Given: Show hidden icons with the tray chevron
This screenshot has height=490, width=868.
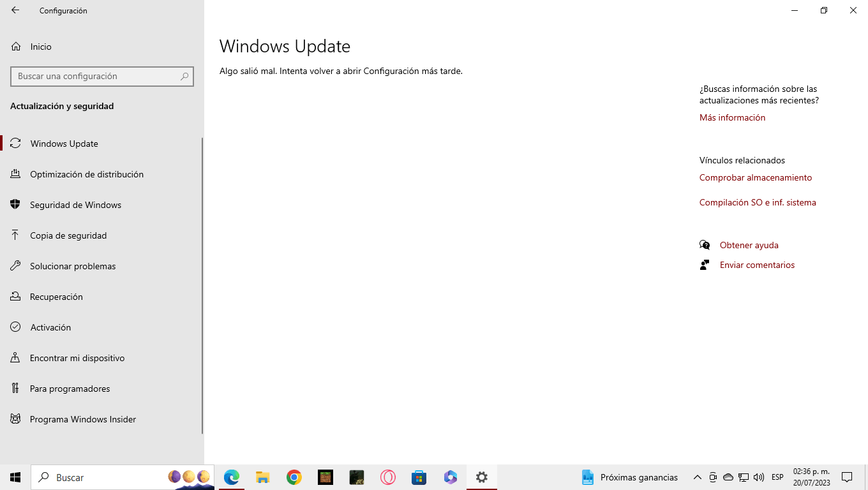Looking at the screenshot, I should click(x=698, y=477).
